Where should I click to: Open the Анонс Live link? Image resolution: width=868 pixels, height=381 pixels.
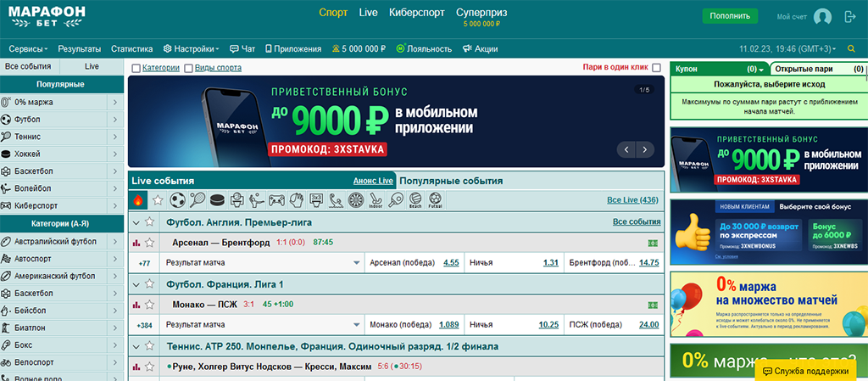tap(373, 181)
